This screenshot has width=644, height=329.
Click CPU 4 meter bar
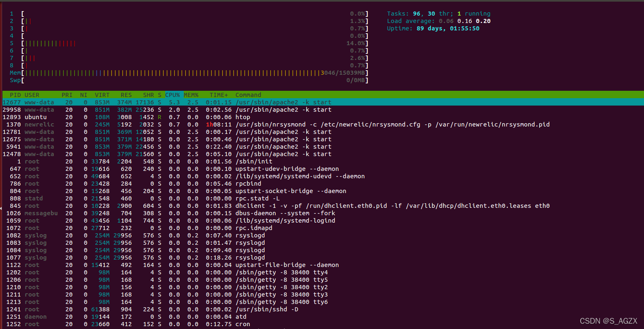click(x=189, y=36)
